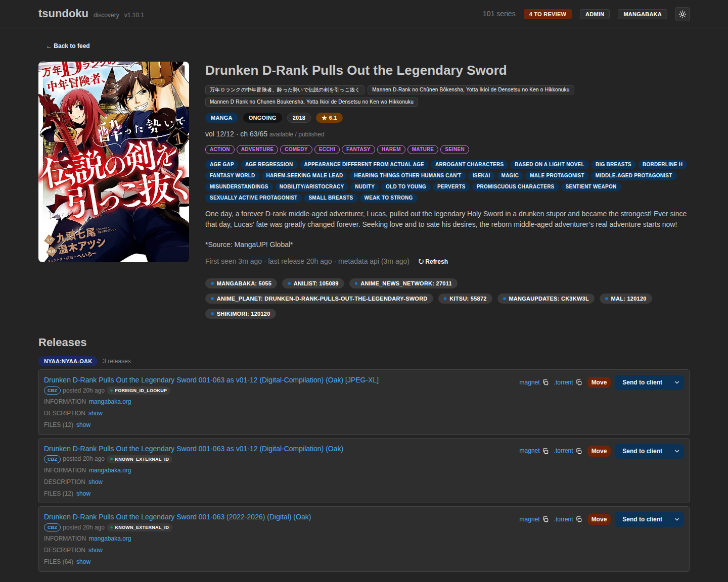Click the '101 series' count text

click(x=499, y=14)
